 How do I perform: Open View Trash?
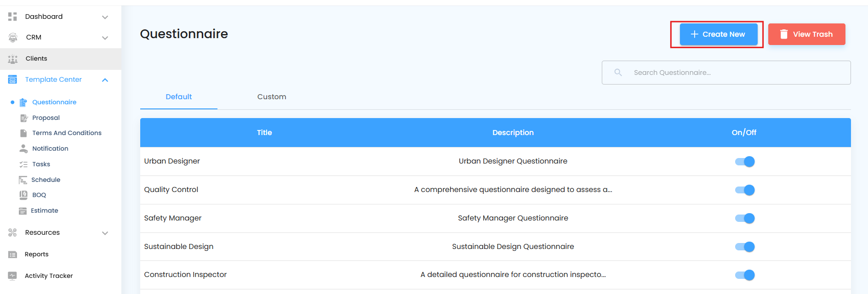coord(806,34)
